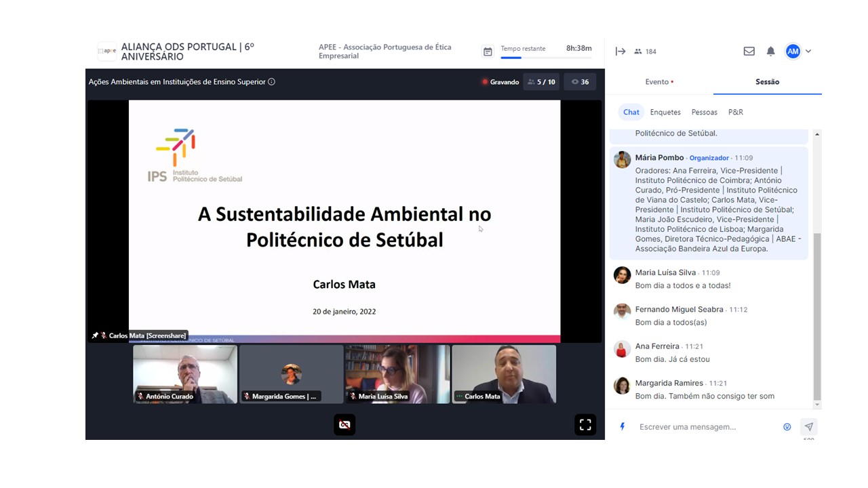Click the Mária Pombo avatar
This screenshot has width=868, height=488.
tap(623, 159)
